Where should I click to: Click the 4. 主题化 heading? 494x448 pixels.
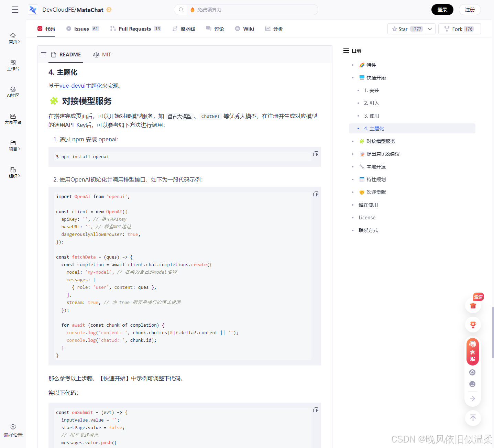click(x=63, y=72)
